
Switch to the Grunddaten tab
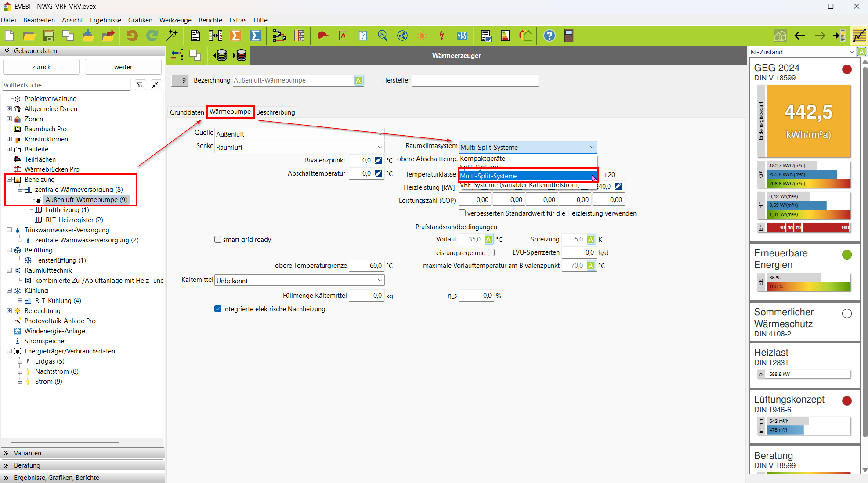point(187,112)
